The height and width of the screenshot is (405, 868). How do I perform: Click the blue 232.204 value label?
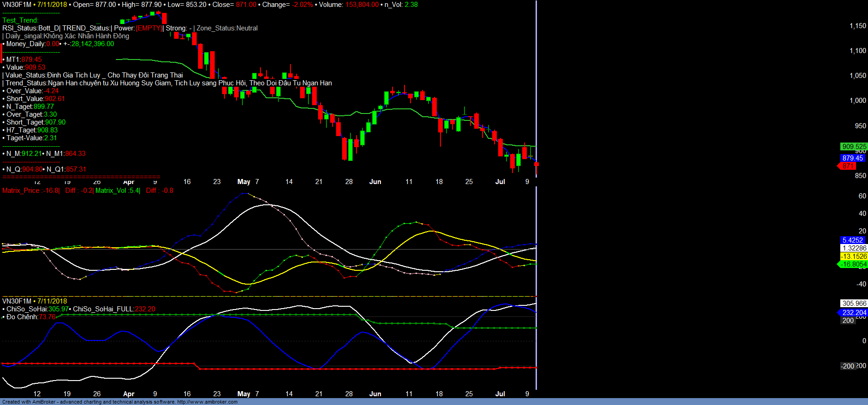pos(854,313)
